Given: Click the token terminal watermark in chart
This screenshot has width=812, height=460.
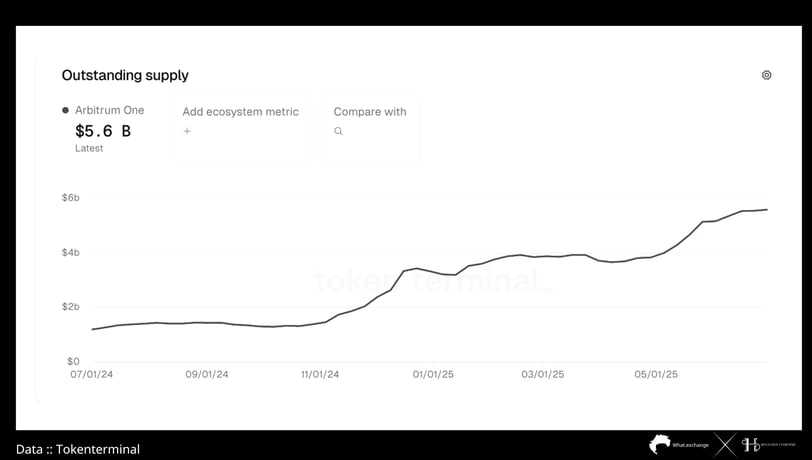Looking at the screenshot, I should [x=434, y=281].
